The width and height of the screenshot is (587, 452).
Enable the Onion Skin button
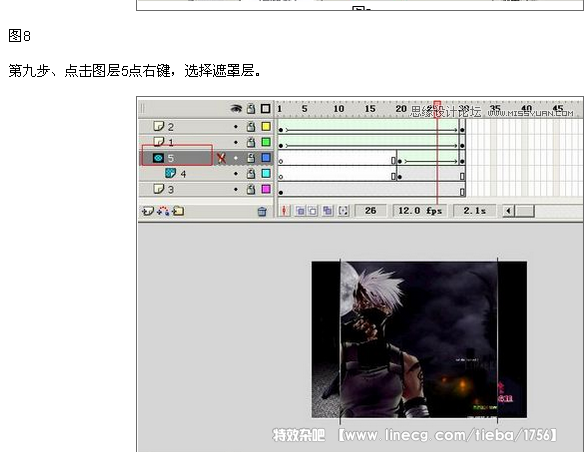300,211
